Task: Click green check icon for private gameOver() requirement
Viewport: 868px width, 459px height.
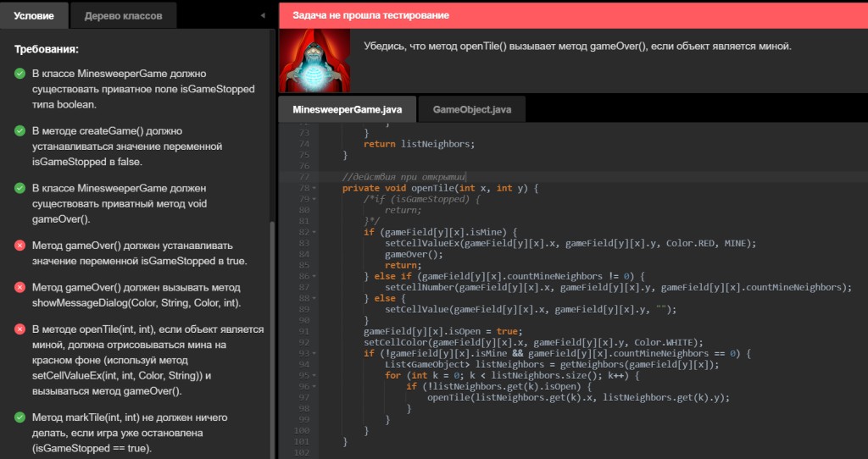Action: pos(19,188)
